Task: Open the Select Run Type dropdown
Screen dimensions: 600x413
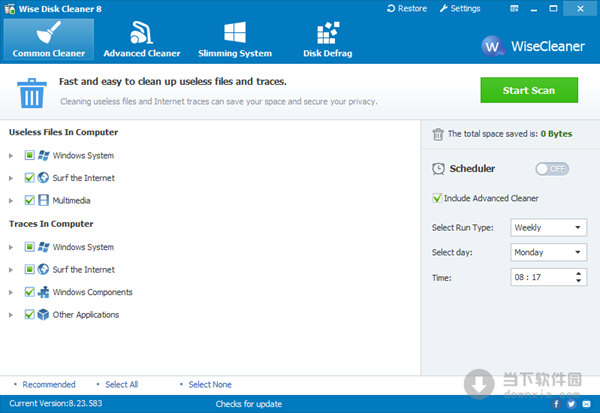Action: [548, 227]
